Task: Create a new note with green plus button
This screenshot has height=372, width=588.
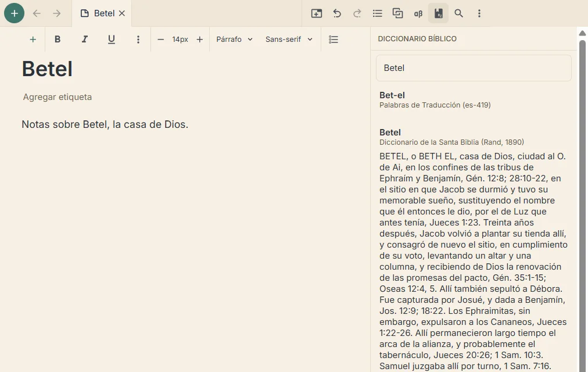Action: coord(15,13)
